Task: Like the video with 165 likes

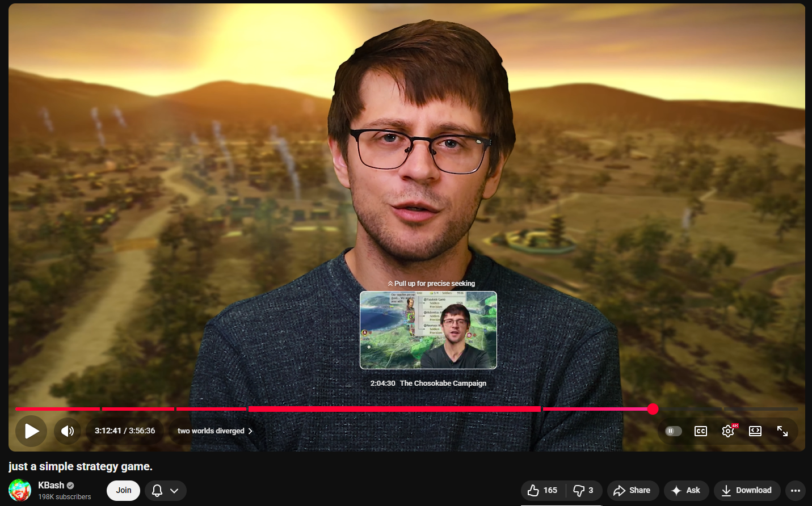Action: pyautogui.click(x=543, y=491)
